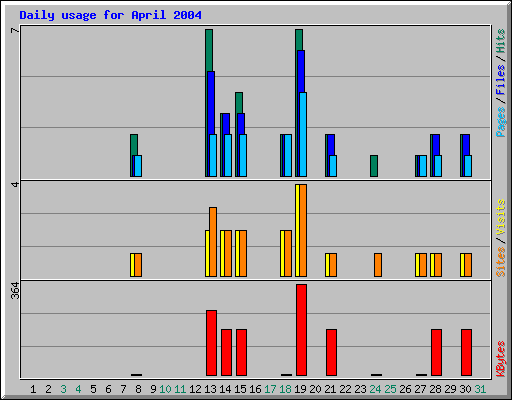512x400 pixels.
Task: Click the lone green Hits bar on day 24
Action: point(374,166)
